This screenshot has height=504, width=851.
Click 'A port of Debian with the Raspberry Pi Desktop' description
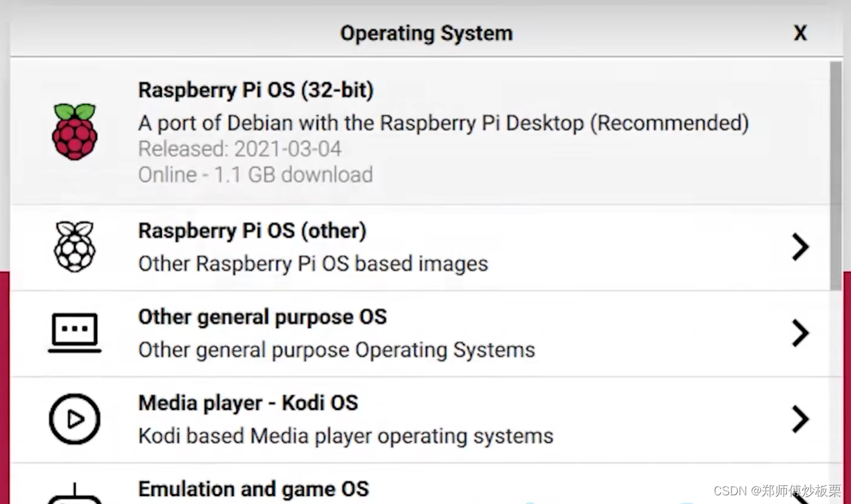coord(444,123)
